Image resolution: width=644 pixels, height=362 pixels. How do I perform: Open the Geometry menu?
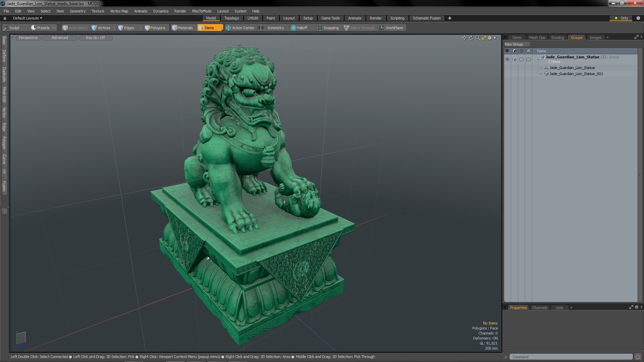coord(77,11)
